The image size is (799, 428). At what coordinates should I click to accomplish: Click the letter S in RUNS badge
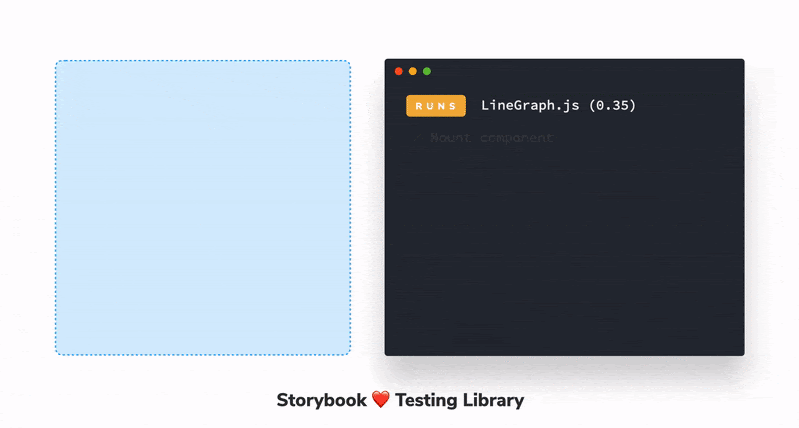point(454,106)
